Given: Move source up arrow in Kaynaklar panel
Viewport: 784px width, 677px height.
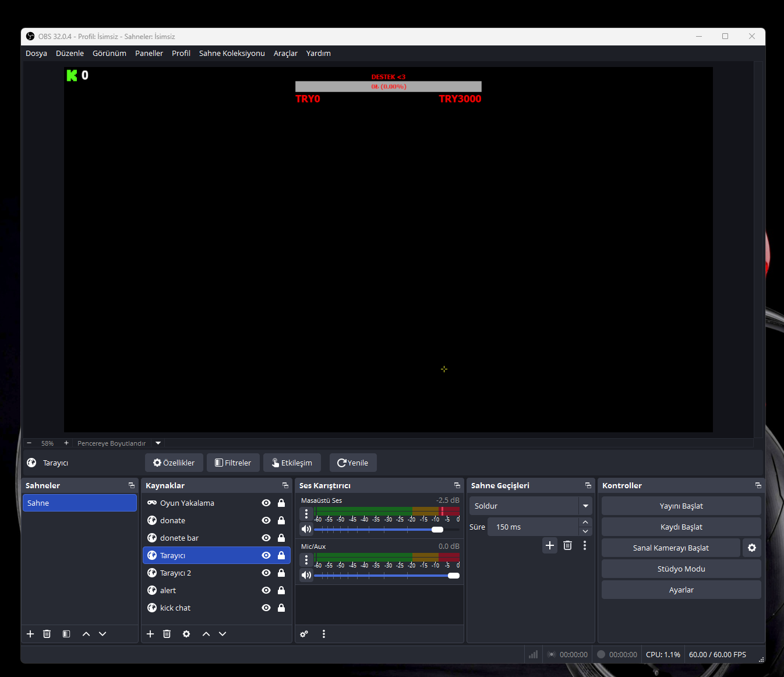Looking at the screenshot, I should [x=206, y=634].
